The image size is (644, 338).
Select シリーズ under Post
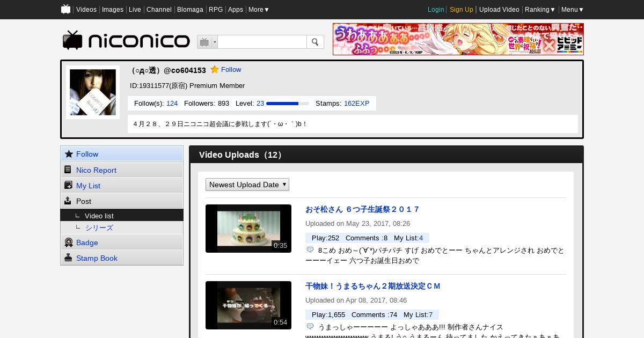[x=122, y=227]
